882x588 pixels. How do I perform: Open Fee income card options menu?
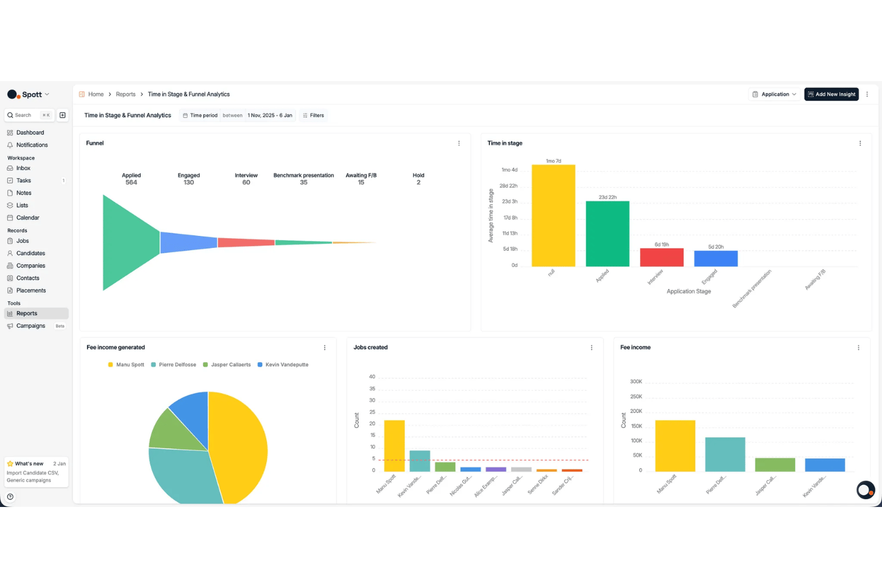pos(858,347)
